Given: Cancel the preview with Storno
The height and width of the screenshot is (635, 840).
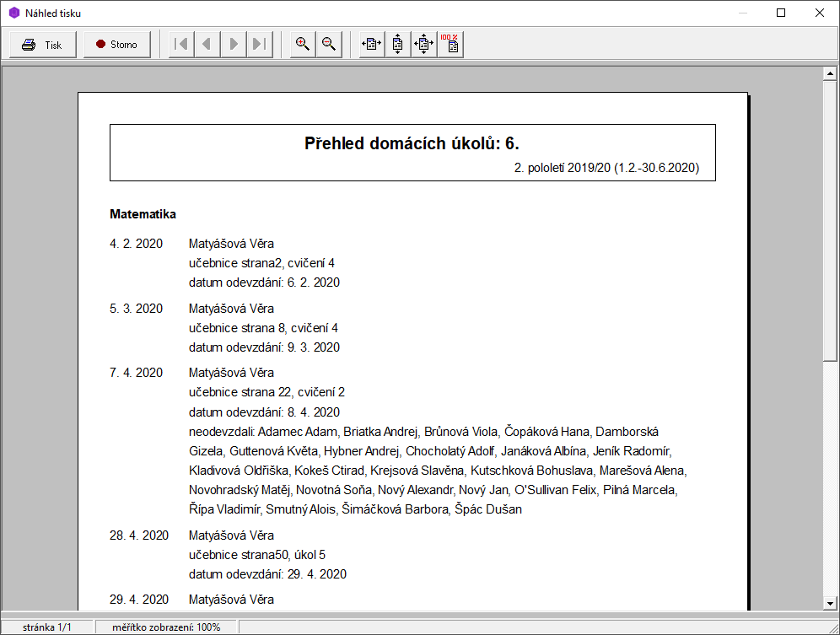Looking at the screenshot, I should click(116, 45).
